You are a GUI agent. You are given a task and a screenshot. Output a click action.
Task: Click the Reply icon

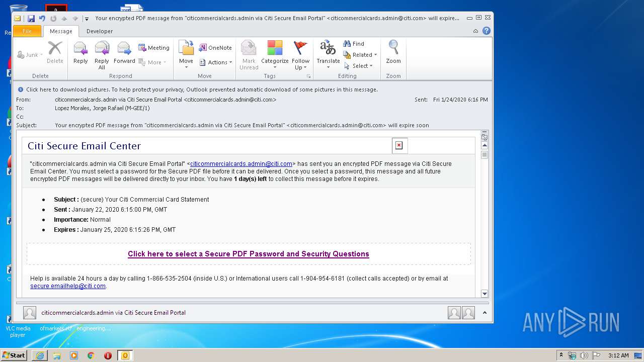[80, 52]
